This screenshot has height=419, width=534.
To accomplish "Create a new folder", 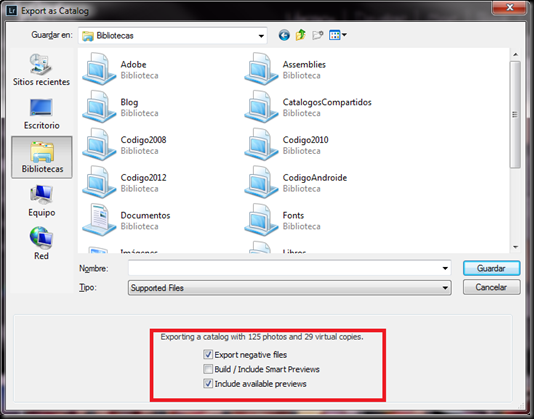I will (x=318, y=35).
